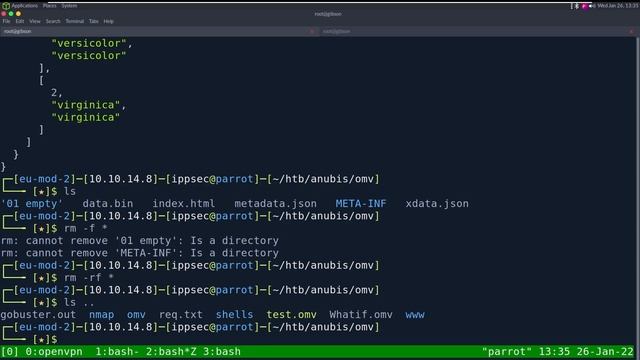Viewport: 640px width, 360px height.
Task: Click the pink tray icon in the top panel
Action: (x=584, y=6)
